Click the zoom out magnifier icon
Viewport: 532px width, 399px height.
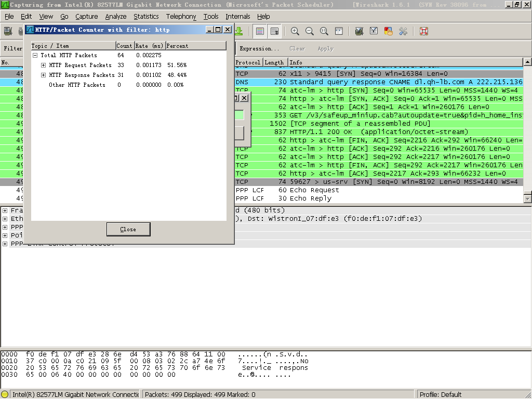coord(310,31)
